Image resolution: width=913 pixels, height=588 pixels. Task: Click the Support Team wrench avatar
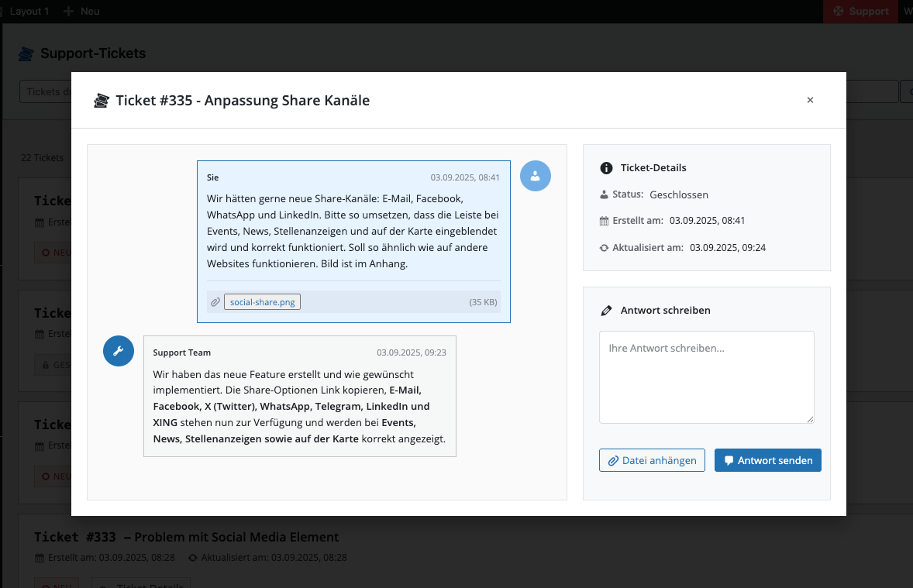(119, 351)
